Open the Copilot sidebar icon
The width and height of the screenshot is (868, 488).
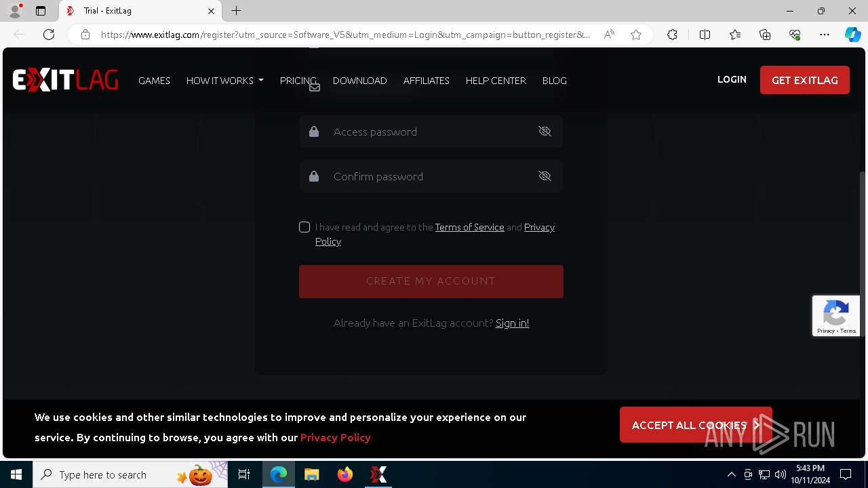click(x=852, y=35)
